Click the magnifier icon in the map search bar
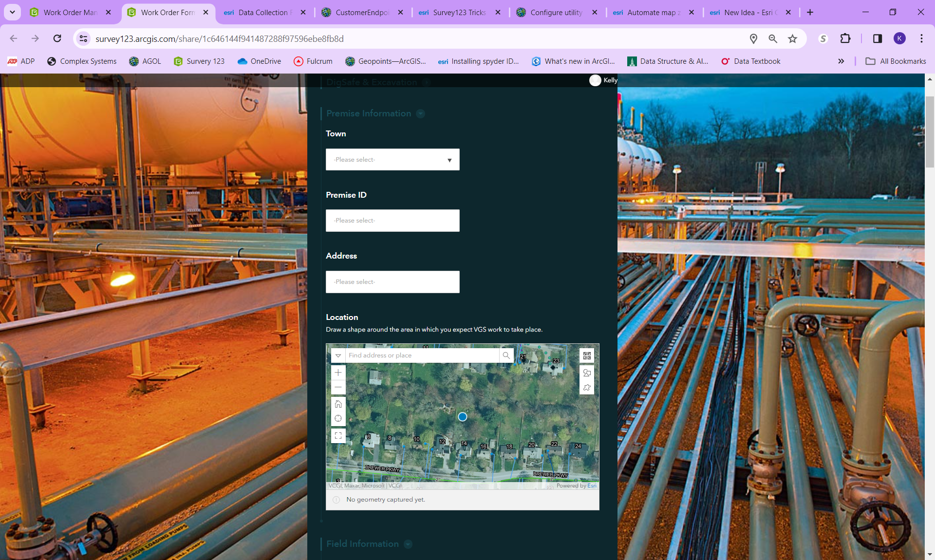 [506, 355]
